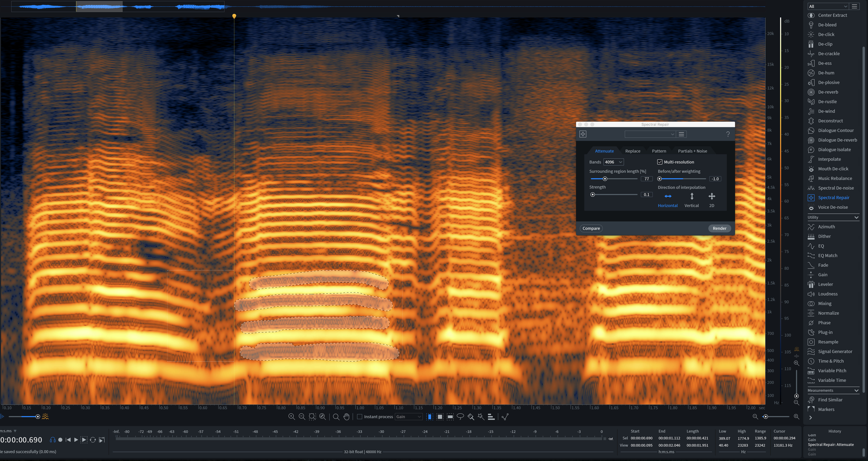Adjust the Surrounding region length slider
Image resolution: width=868 pixels, height=461 pixels.
pyautogui.click(x=614, y=179)
